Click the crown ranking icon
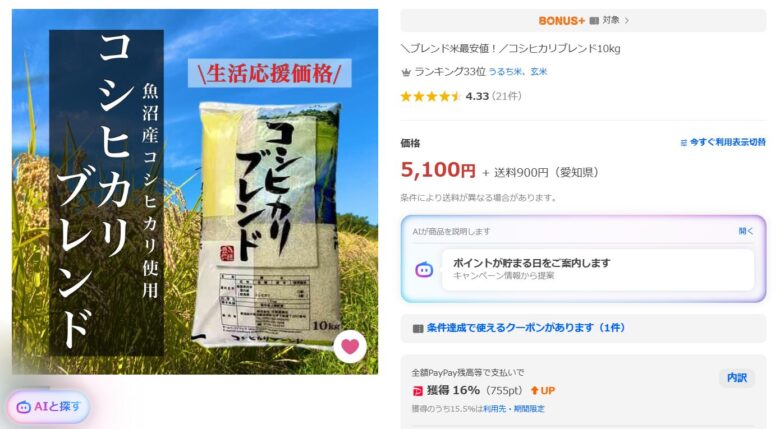The width and height of the screenshot is (780, 429). pos(406,73)
